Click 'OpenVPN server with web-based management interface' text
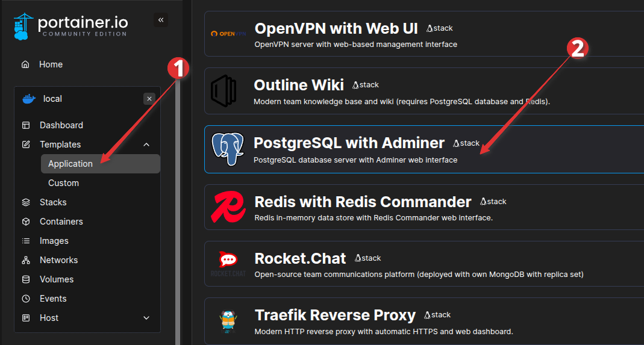This screenshot has width=644, height=345. [355, 45]
